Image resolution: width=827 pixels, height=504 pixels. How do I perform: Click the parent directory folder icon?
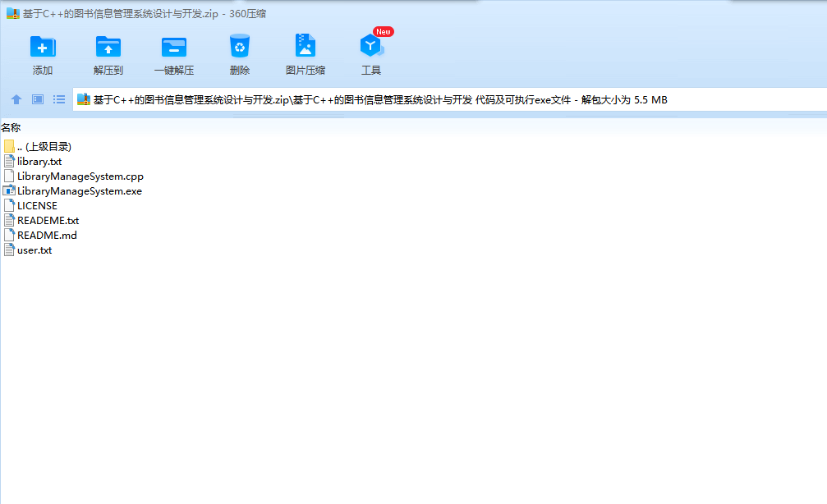9,147
